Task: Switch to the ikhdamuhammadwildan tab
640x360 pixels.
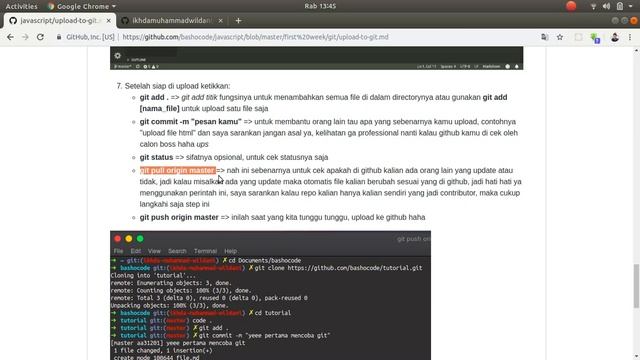Action: coord(171,20)
